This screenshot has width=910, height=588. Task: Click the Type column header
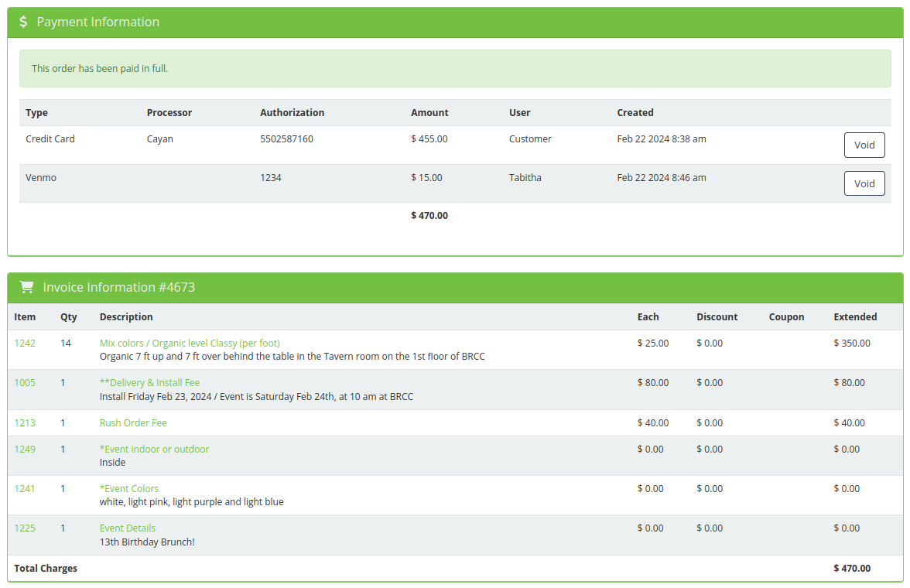(x=36, y=113)
